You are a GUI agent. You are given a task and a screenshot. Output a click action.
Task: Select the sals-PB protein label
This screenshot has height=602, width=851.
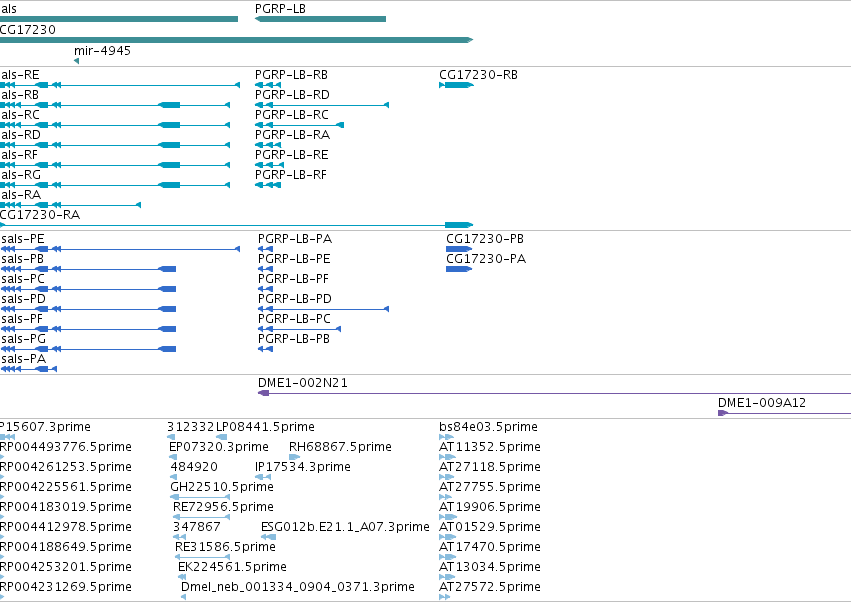coord(22,259)
